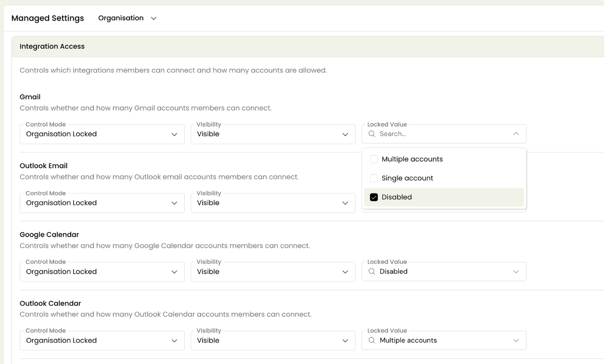
Task: Click chevron in Outlook Email Visibility field
Action: [x=345, y=203]
